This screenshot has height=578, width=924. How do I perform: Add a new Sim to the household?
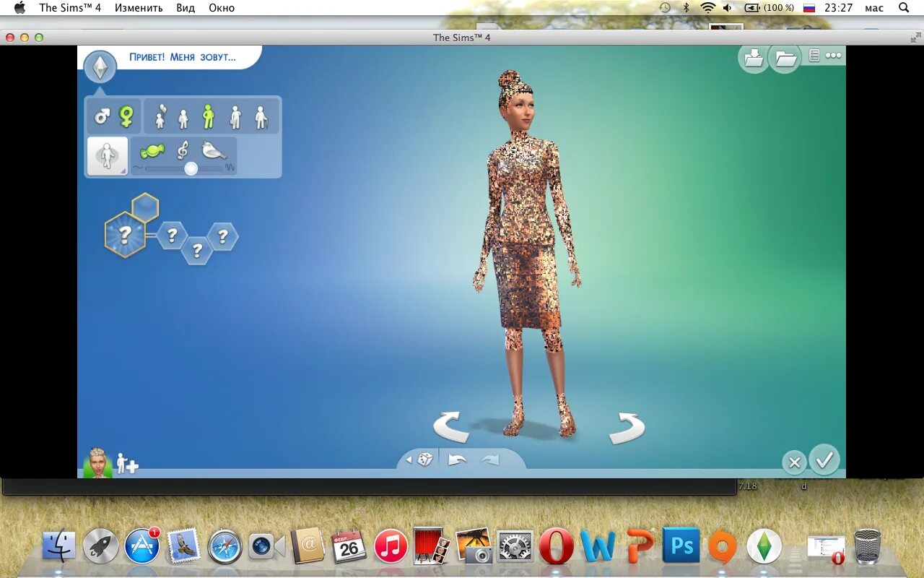[127, 463]
